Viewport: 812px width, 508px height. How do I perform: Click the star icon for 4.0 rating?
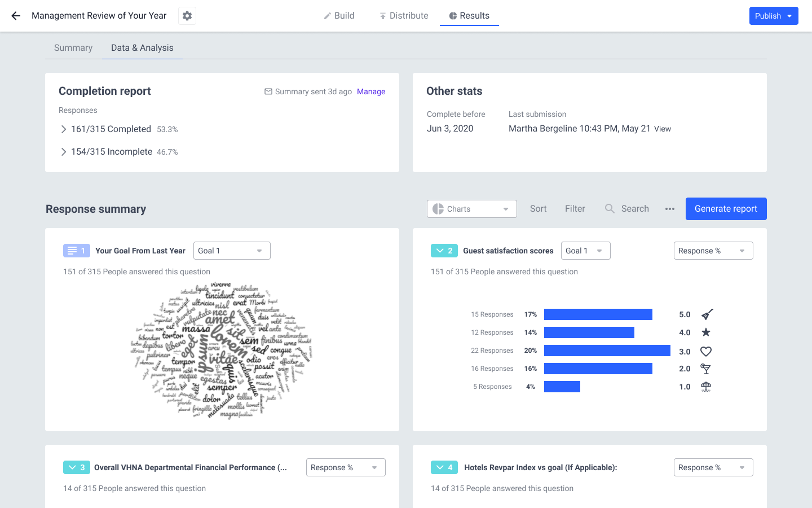[706, 332]
